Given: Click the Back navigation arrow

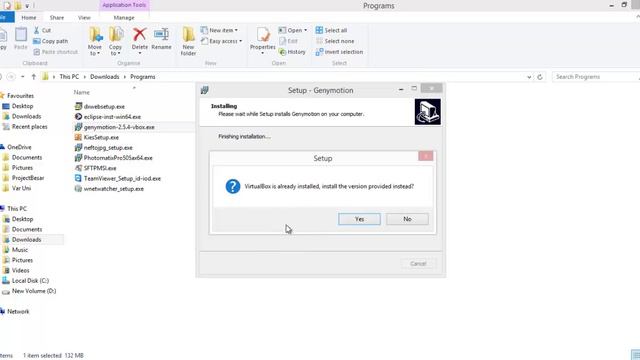Looking at the screenshot, I should 1,77.
